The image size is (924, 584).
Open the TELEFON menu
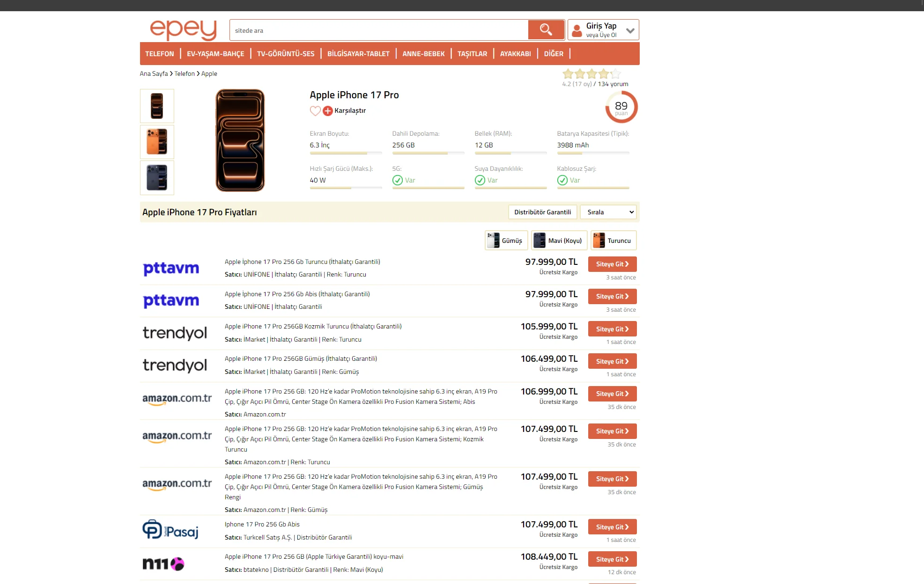click(159, 54)
